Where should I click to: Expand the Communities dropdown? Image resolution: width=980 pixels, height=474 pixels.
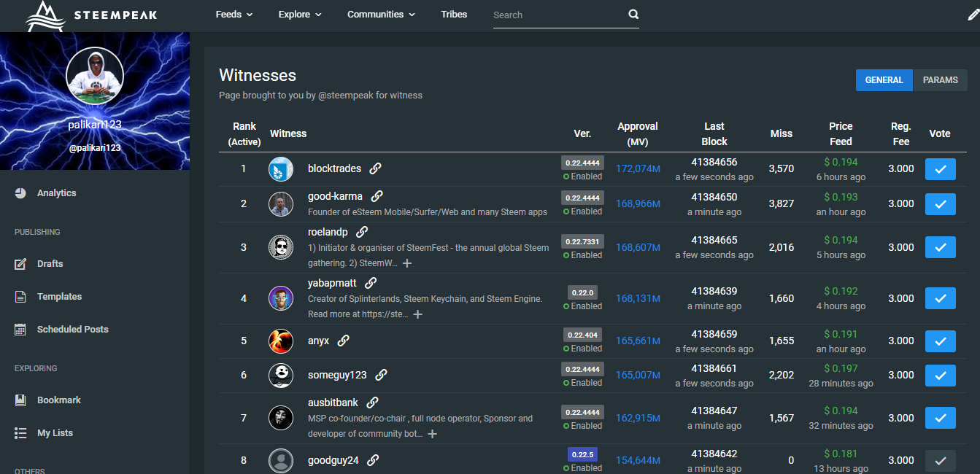pyautogui.click(x=381, y=15)
